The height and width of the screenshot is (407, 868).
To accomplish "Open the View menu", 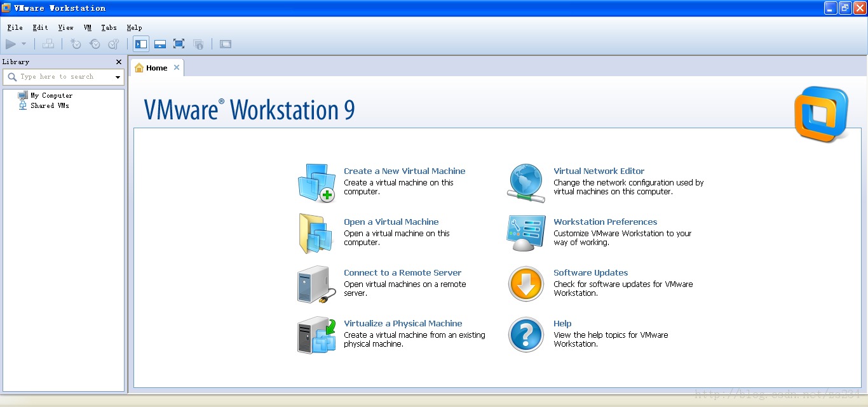I will click(x=65, y=28).
